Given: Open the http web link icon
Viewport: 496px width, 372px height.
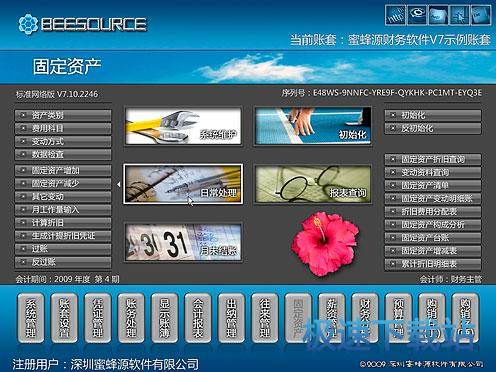Looking at the screenshot, I should pos(395,15).
